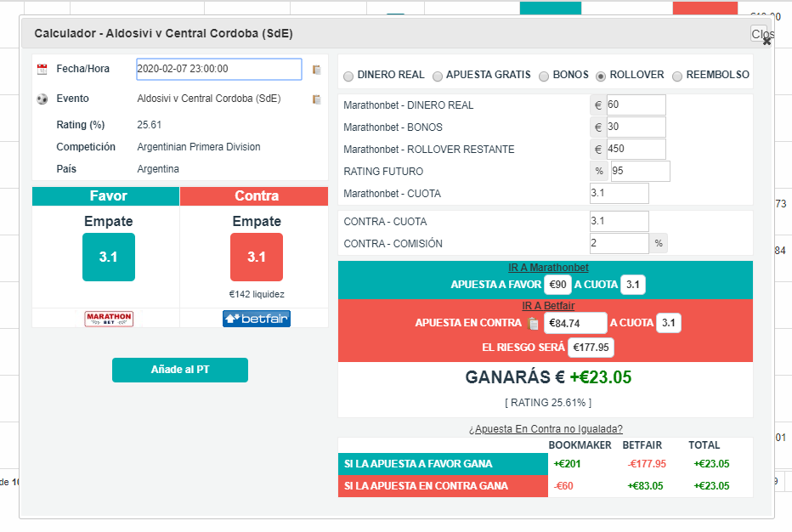Edit RATING FUTURO percent field

coord(641,172)
